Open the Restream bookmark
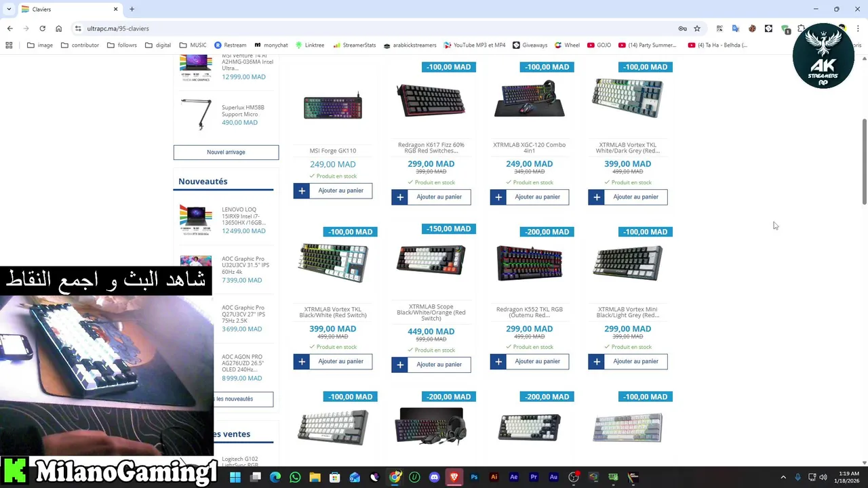 pyautogui.click(x=230, y=45)
